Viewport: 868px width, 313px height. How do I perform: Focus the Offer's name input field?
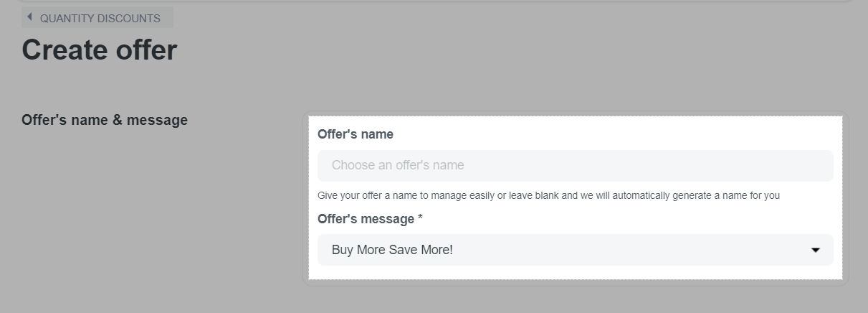pyautogui.click(x=575, y=165)
